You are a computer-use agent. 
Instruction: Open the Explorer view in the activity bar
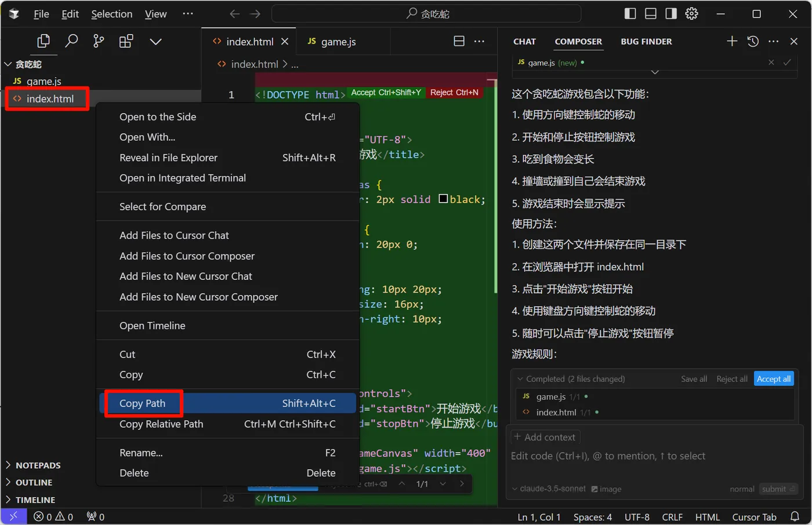(x=43, y=41)
